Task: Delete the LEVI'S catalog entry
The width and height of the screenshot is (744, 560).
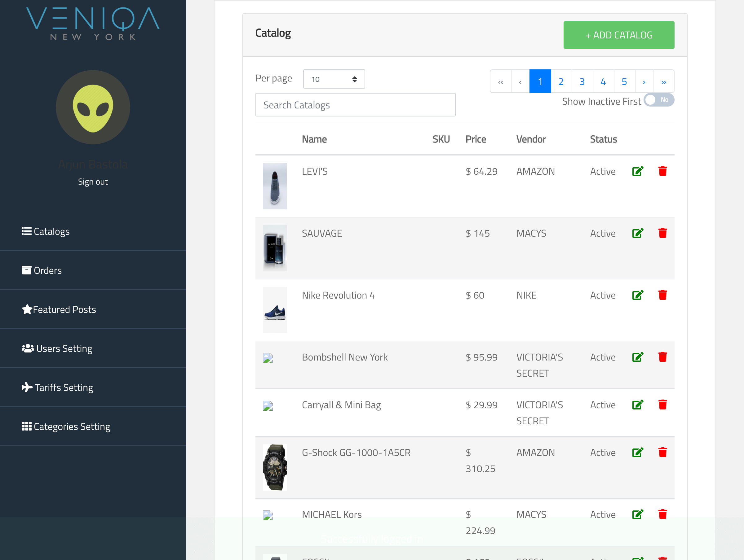Action: click(x=662, y=171)
